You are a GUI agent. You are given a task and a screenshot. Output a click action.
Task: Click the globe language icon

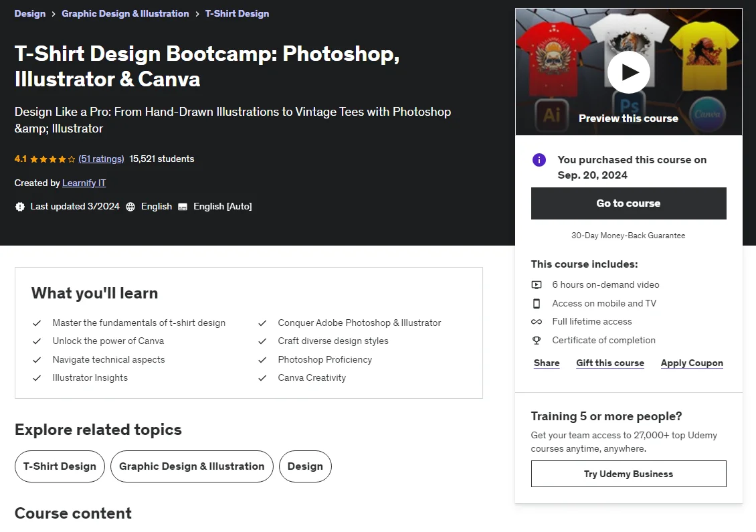click(x=130, y=206)
